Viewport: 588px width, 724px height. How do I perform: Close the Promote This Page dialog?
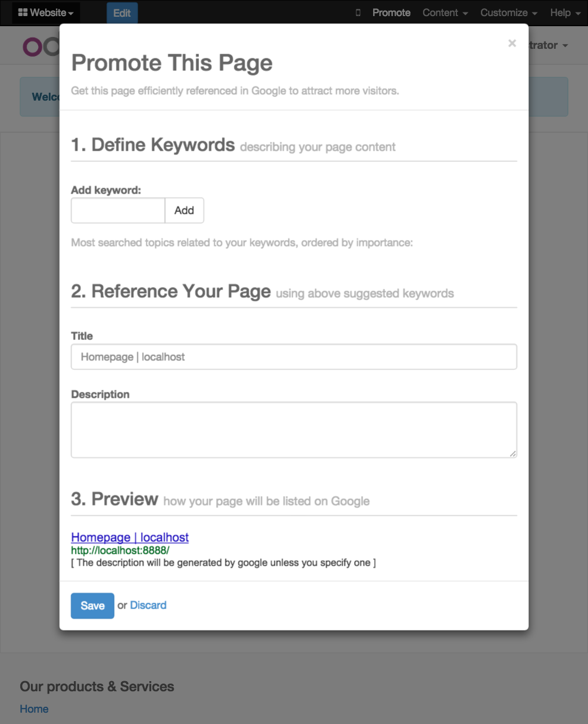(512, 43)
